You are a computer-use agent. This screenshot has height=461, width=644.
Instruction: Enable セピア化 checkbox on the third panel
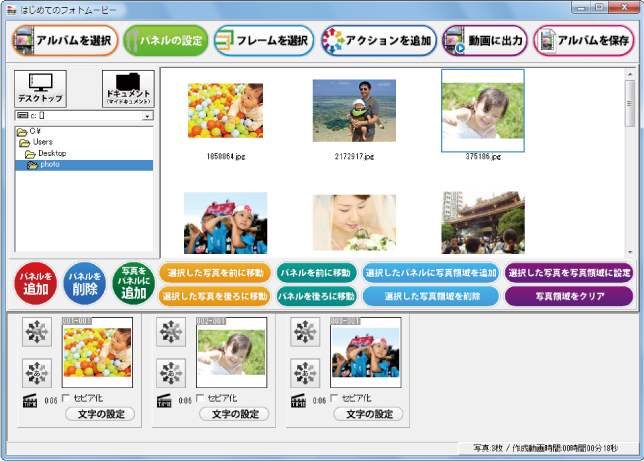click(333, 400)
